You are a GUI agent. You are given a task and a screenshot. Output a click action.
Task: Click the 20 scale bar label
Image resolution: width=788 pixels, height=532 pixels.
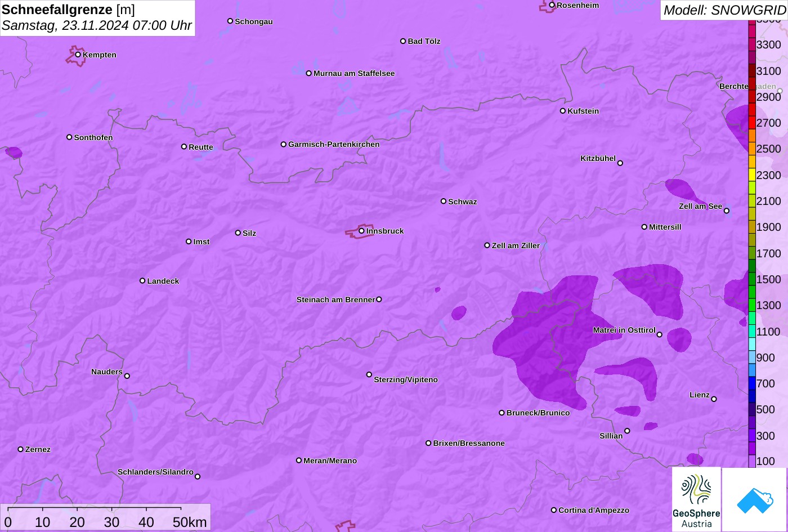[77, 522]
